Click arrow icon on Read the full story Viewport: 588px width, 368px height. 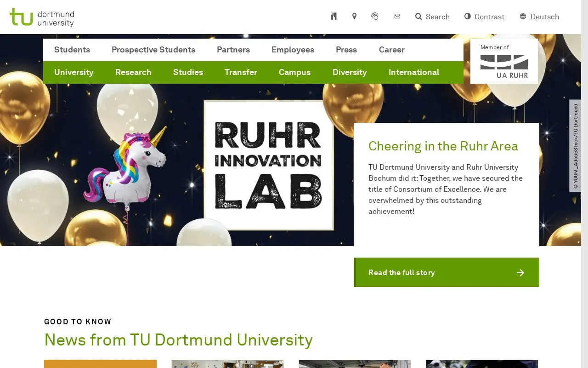click(x=520, y=273)
